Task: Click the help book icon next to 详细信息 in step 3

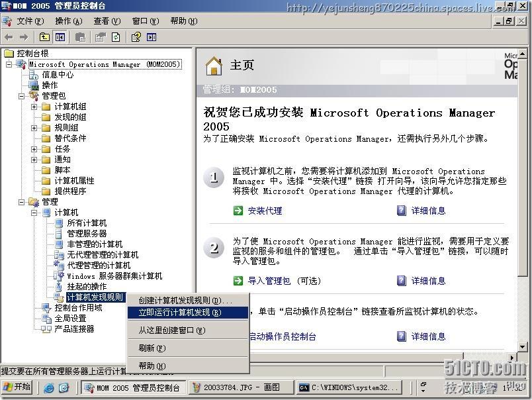Action: [402, 336]
